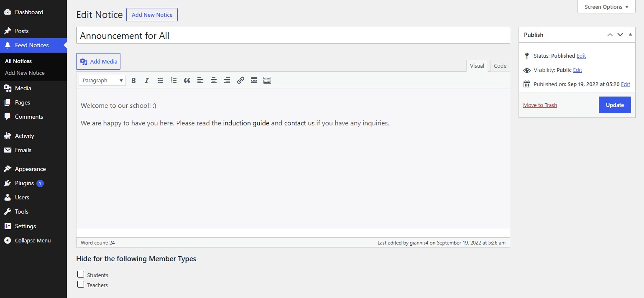Go to the Media library
Image resolution: width=644 pixels, height=298 pixels.
pos(33,88)
